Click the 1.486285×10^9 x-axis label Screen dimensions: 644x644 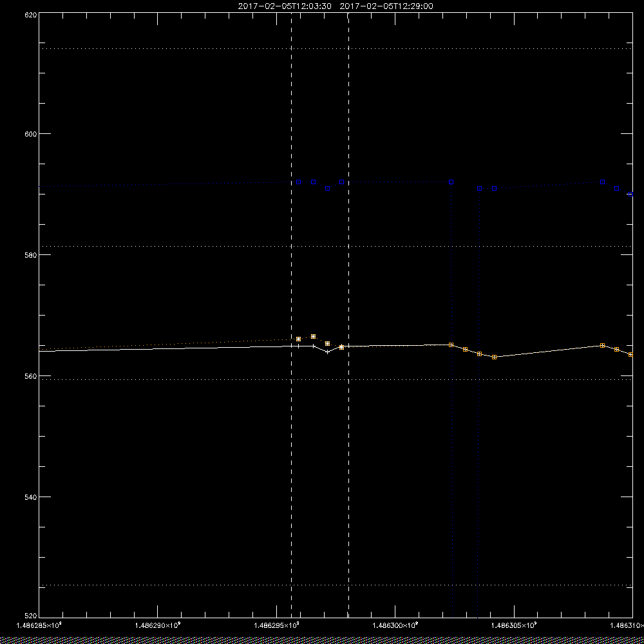(x=39, y=625)
